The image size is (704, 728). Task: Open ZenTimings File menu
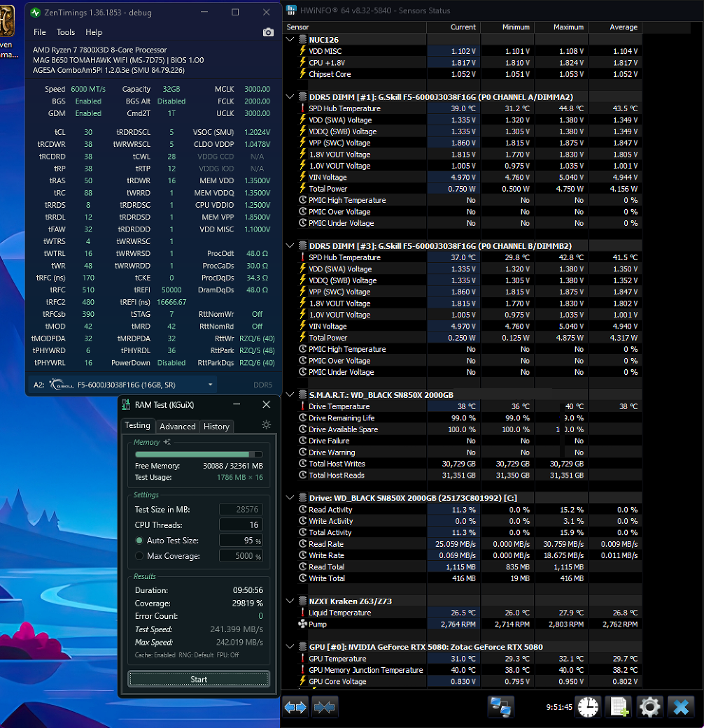39,32
